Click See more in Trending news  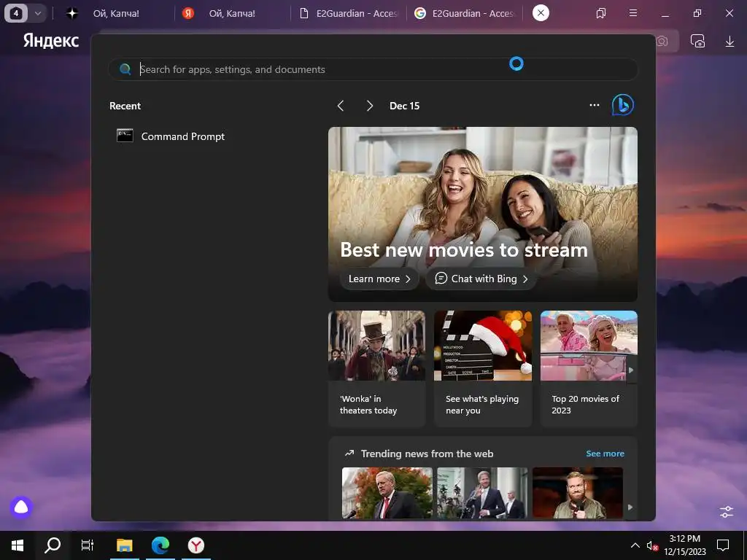[605, 454]
